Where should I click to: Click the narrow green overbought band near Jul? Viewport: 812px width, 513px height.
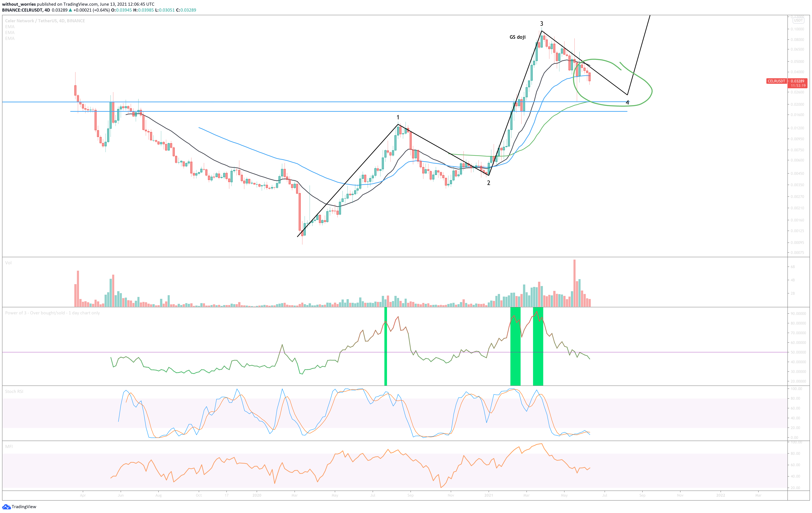tap(385, 346)
